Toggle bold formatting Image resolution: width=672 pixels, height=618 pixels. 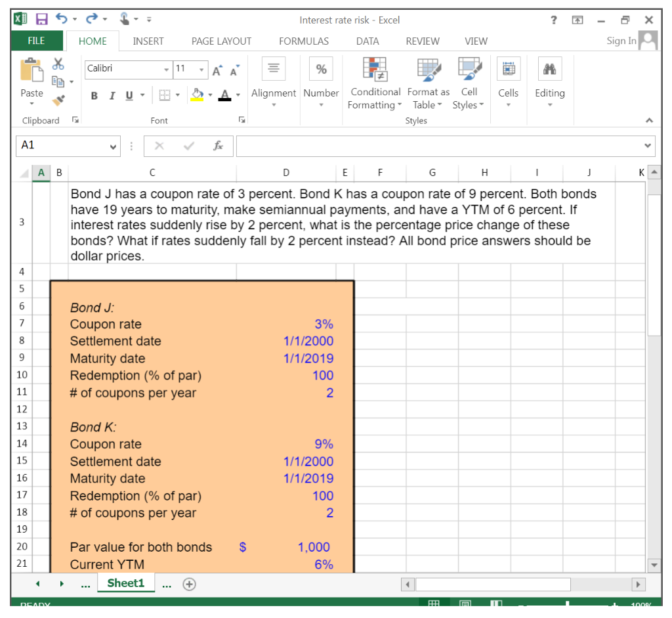(x=94, y=95)
